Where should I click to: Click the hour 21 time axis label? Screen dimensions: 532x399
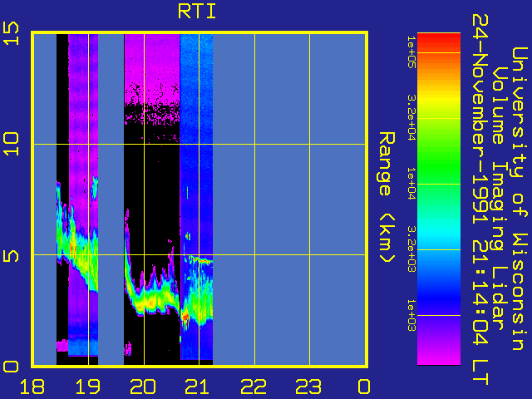198,387
